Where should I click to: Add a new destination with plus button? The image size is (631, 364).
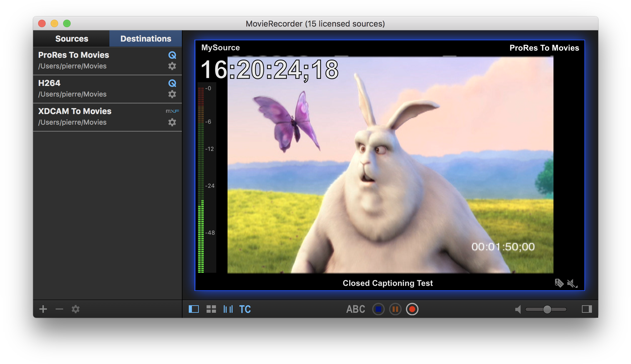click(43, 309)
